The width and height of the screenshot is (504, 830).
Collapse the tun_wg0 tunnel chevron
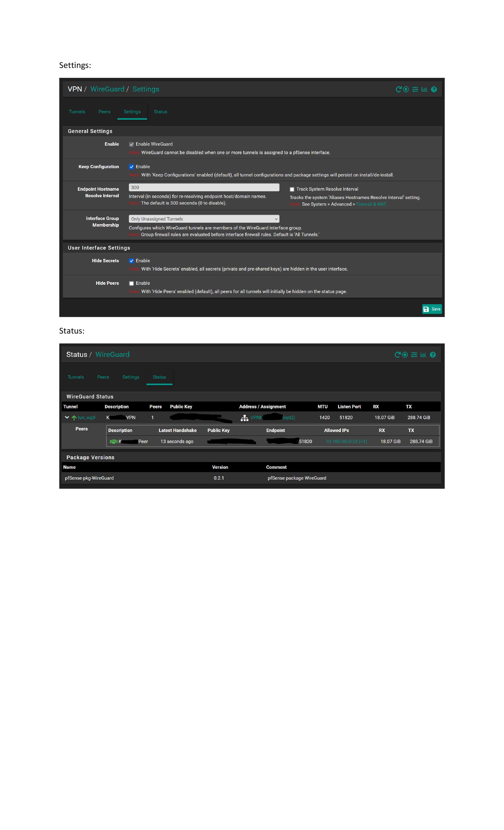tap(67, 417)
